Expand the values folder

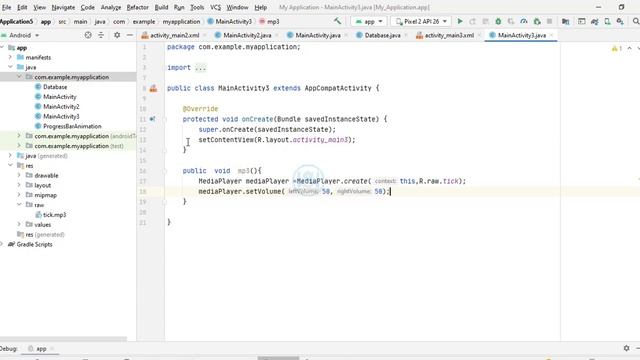point(19,224)
